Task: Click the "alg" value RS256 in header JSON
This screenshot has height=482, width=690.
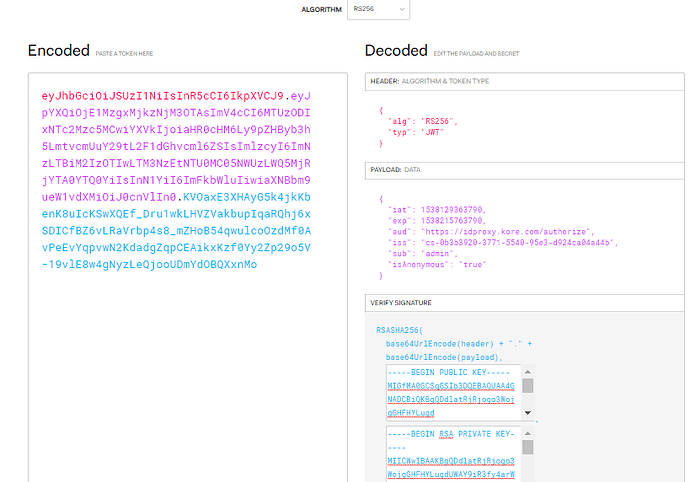Action: [437, 118]
